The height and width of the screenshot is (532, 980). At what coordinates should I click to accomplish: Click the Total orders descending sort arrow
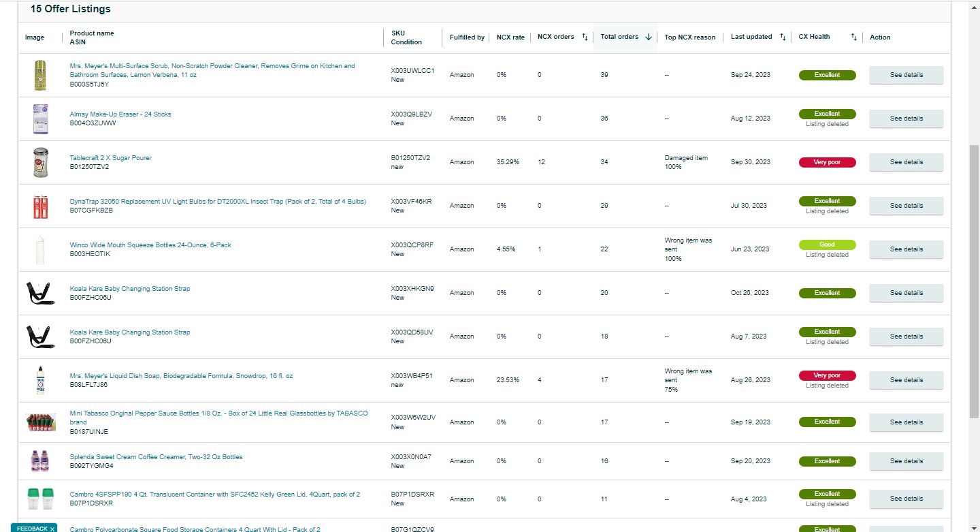(x=649, y=37)
